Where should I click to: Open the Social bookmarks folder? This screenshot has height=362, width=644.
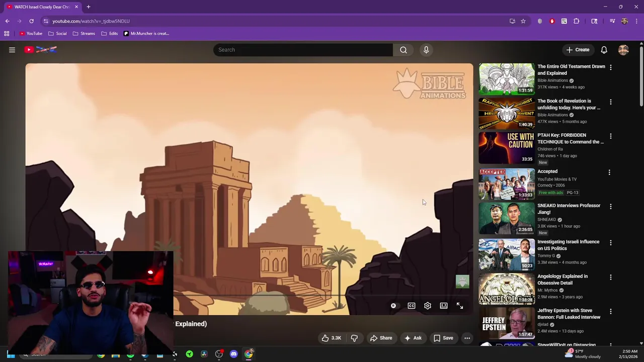(57, 34)
